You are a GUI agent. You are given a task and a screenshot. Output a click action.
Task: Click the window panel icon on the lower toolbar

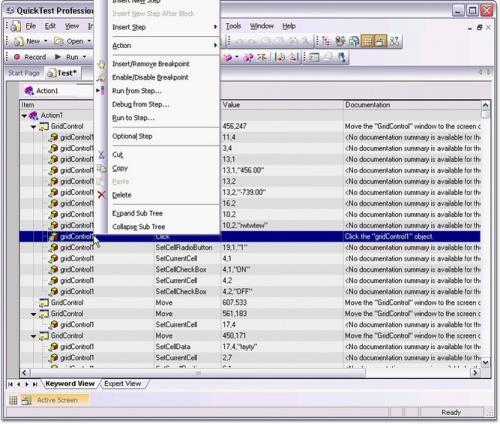pyautogui.click(x=314, y=57)
